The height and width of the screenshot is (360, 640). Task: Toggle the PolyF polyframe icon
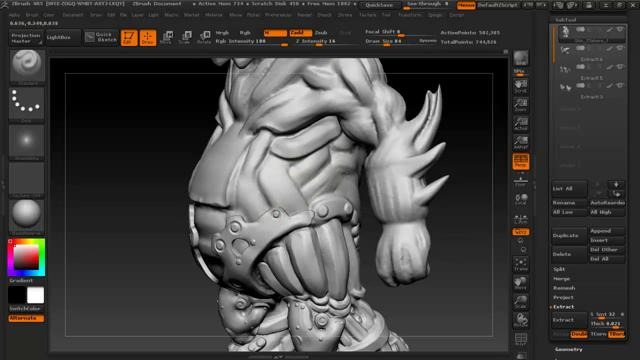[x=521, y=340]
